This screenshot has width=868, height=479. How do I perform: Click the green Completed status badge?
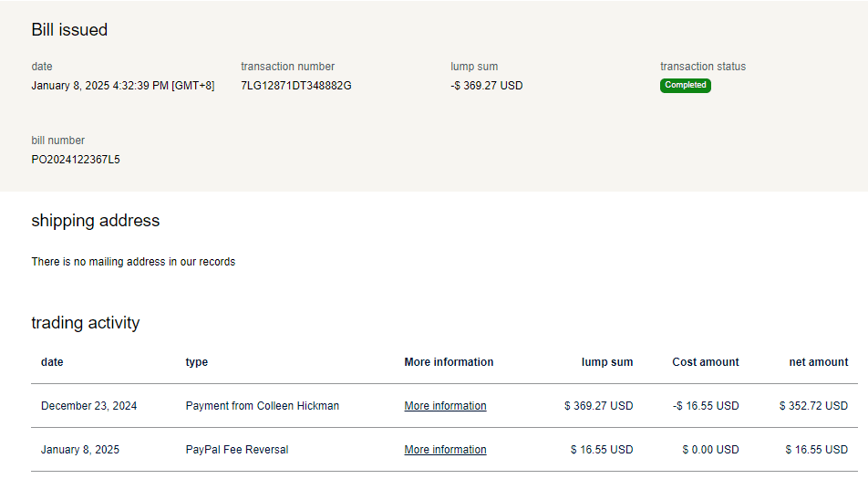click(685, 85)
